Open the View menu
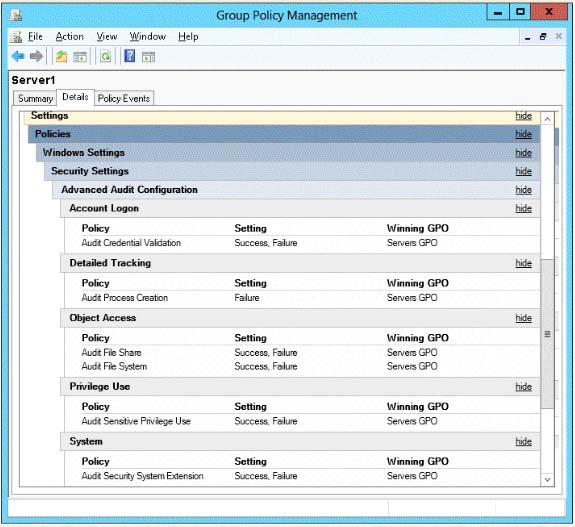Image resolution: width=575 pixels, height=527 pixels. [x=107, y=37]
